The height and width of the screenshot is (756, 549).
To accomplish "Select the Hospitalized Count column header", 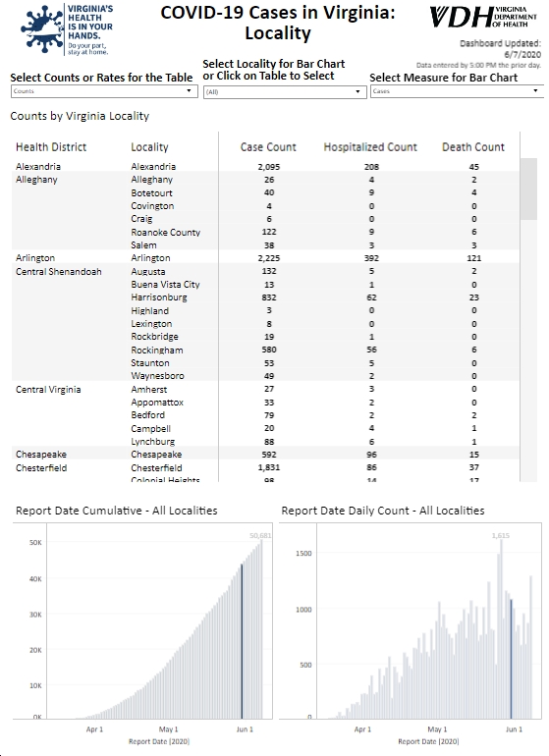I will (x=370, y=147).
